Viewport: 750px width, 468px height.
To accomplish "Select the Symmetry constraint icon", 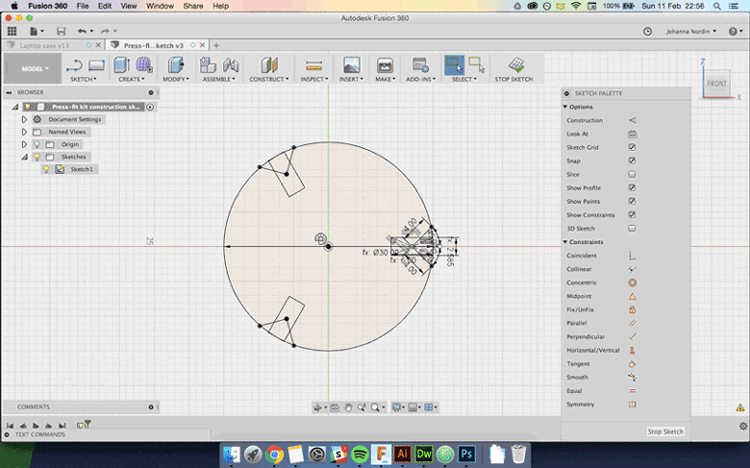I will click(x=632, y=404).
